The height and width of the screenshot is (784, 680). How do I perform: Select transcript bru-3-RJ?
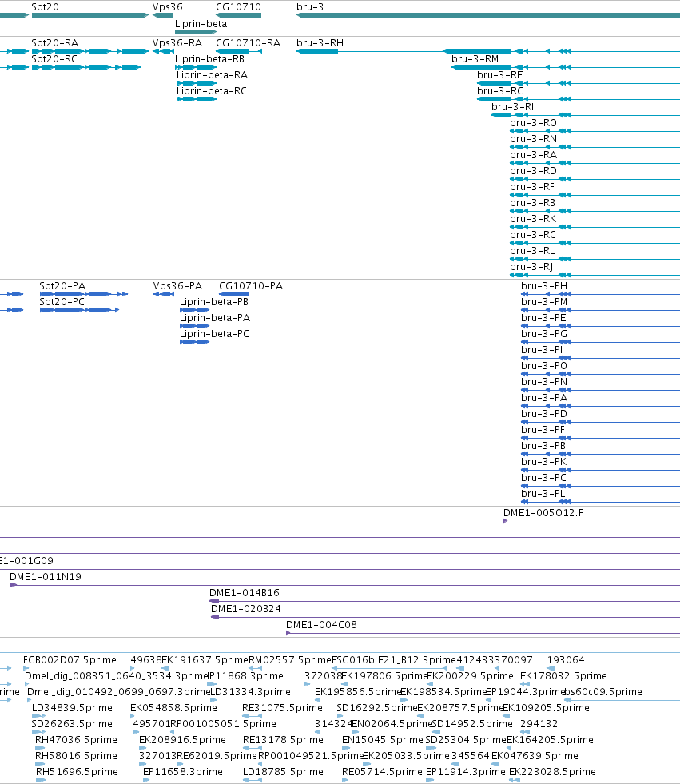click(x=531, y=267)
